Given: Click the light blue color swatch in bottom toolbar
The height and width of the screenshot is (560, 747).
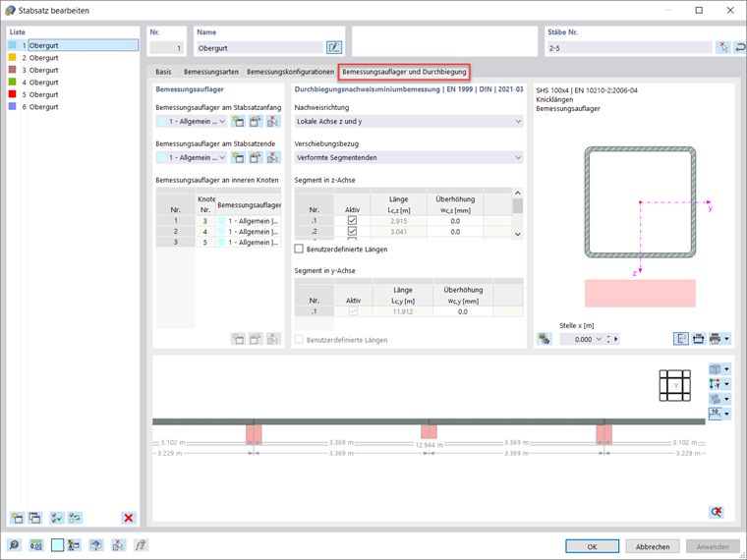Looking at the screenshot, I should (57, 545).
